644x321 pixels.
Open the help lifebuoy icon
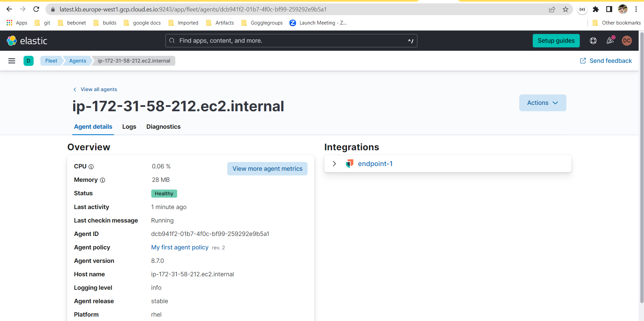pos(593,40)
